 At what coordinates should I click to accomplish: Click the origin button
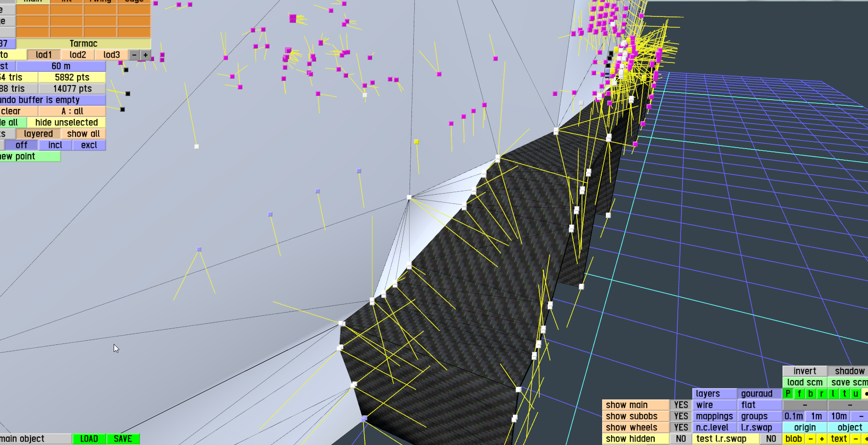point(805,428)
